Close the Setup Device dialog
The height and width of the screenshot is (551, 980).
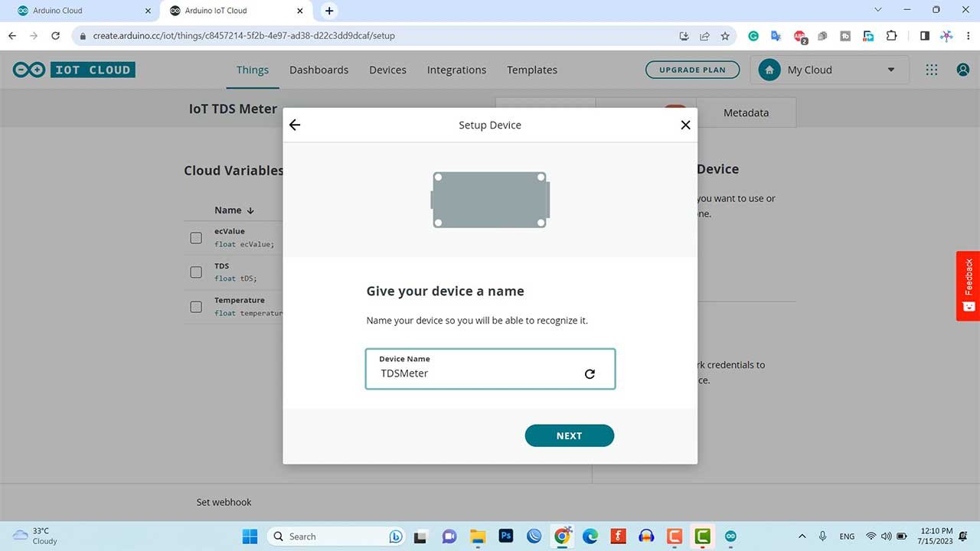[x=685, y=125]
